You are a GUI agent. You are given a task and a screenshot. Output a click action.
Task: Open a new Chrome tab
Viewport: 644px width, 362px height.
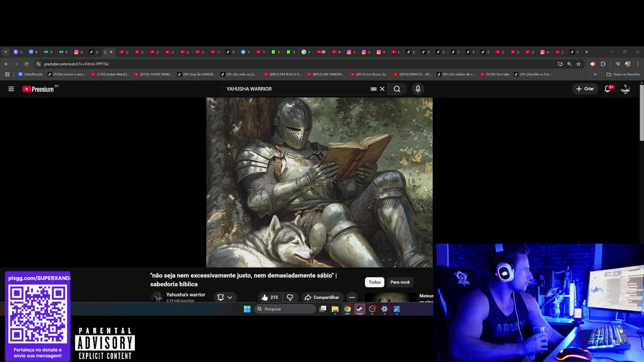click(587, 52)
